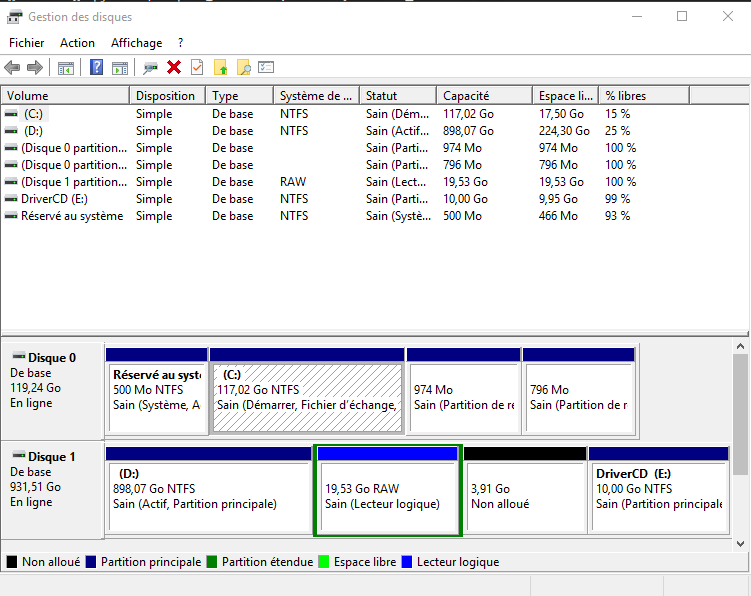Screen dimensions: 751x596
Task: Click the Disque 0 disk icon
Action: coord(19,356)
